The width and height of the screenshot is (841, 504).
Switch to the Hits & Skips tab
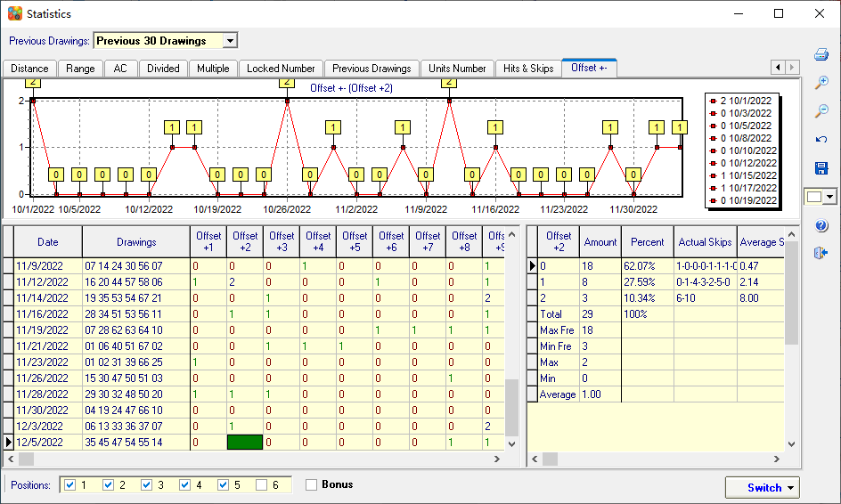528,69
